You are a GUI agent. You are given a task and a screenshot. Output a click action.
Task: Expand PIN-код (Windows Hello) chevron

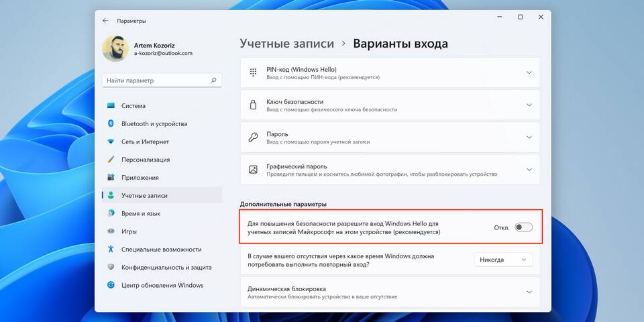click(x=529, y=72)
